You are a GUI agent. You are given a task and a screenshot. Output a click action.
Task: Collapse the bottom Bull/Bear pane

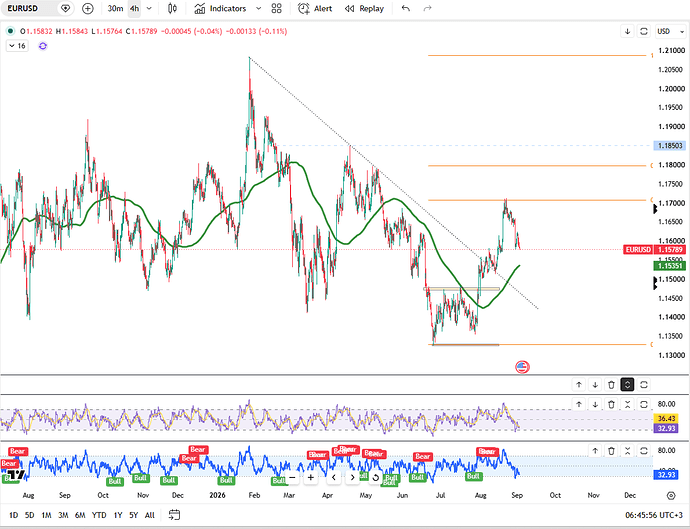click(x=628, y=451)
